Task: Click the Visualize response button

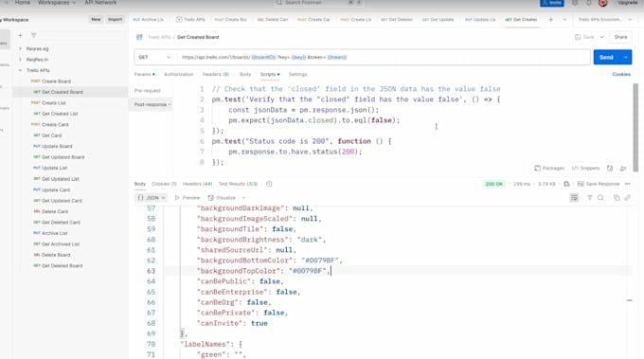Action: [222, 198]
